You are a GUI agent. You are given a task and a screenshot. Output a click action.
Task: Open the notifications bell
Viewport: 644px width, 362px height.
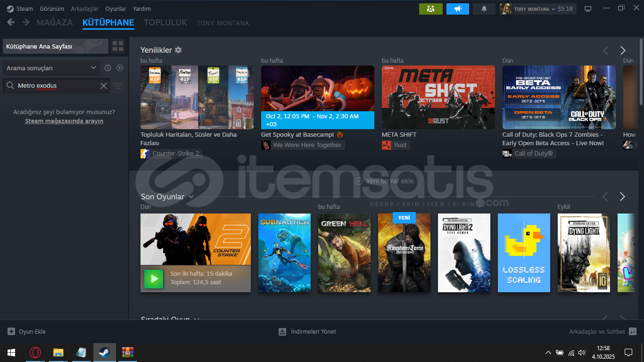(484, 9)
